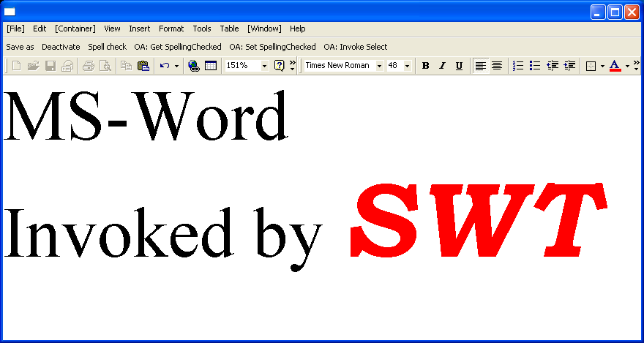Expand Standard toolbar overflow chevron near zoom

tap(293, 66)
